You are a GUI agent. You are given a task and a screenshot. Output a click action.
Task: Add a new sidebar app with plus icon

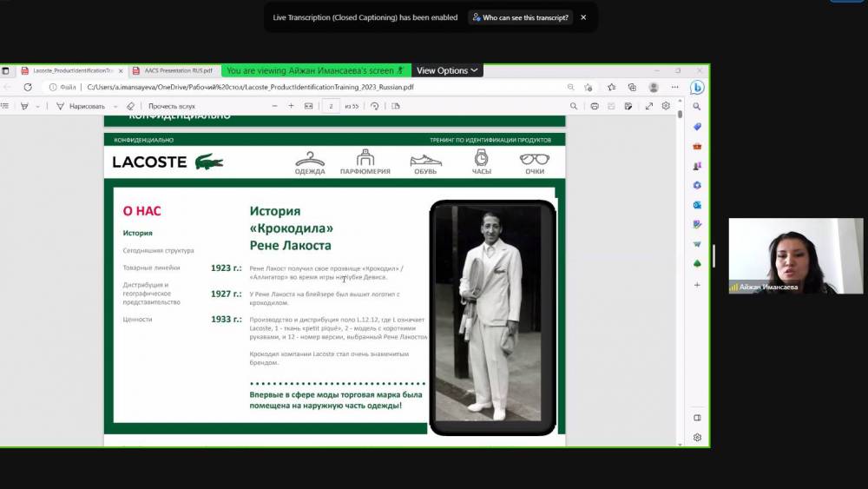click(x=697, y=285)
